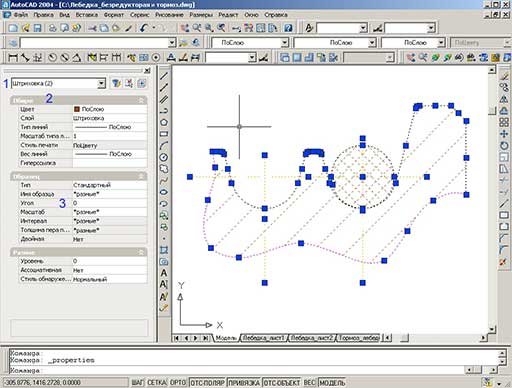Select the Radius dimension tool
Image resolution: width=512 pixels, height=388 pixels.
click(x=52, y=57)
